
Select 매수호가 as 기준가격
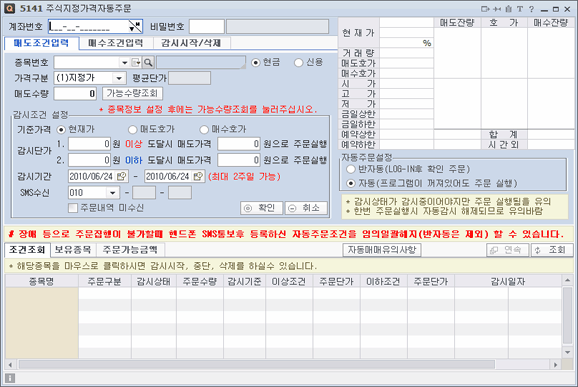point(204,130)
